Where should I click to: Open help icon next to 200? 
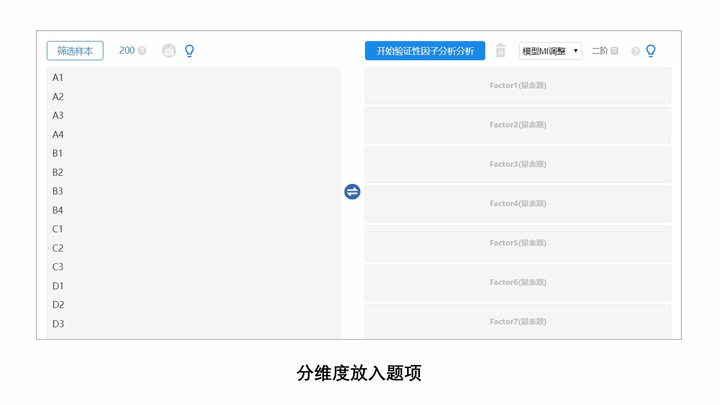(x=142, y=51)
